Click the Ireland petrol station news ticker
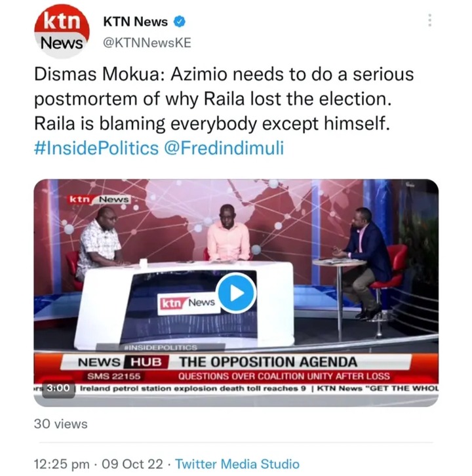Viewport: 472px width, 476px height. 193,388
